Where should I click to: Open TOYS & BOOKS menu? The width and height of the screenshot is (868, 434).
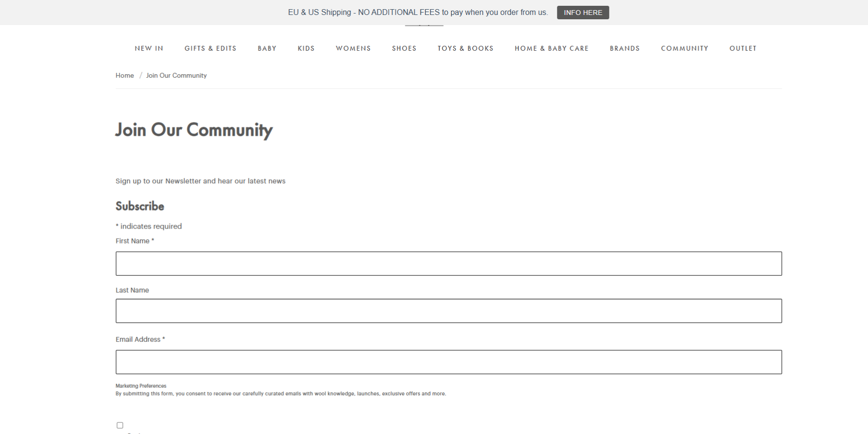465,48
